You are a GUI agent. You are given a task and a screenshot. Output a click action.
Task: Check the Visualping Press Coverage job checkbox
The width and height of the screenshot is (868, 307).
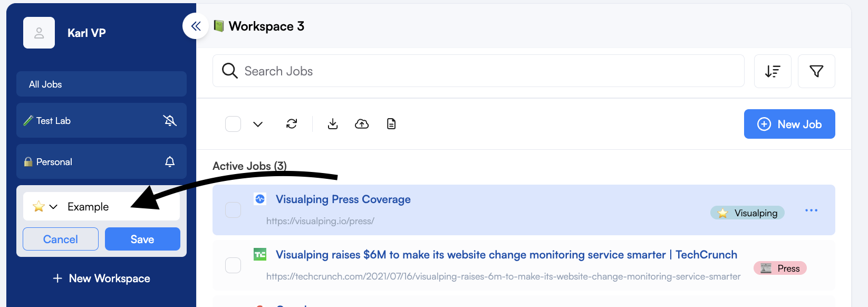click(x=233, y=210)
